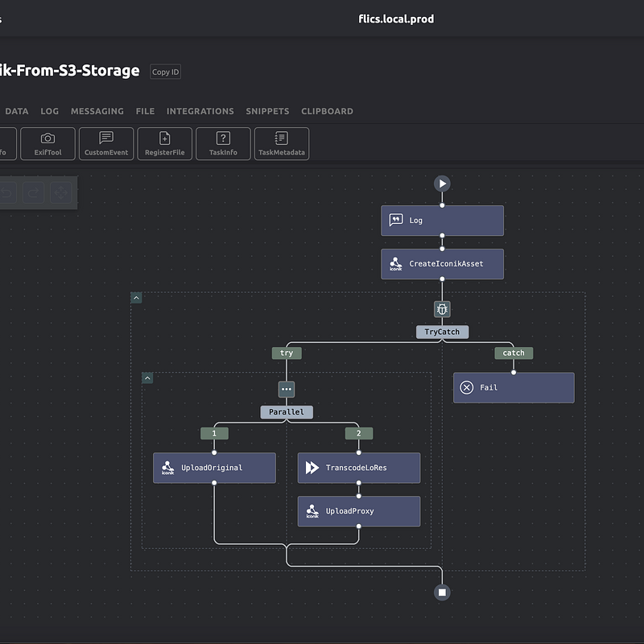Switch to the MESSAGING tab
Screen dimensions: 644x644
(97, 111)
